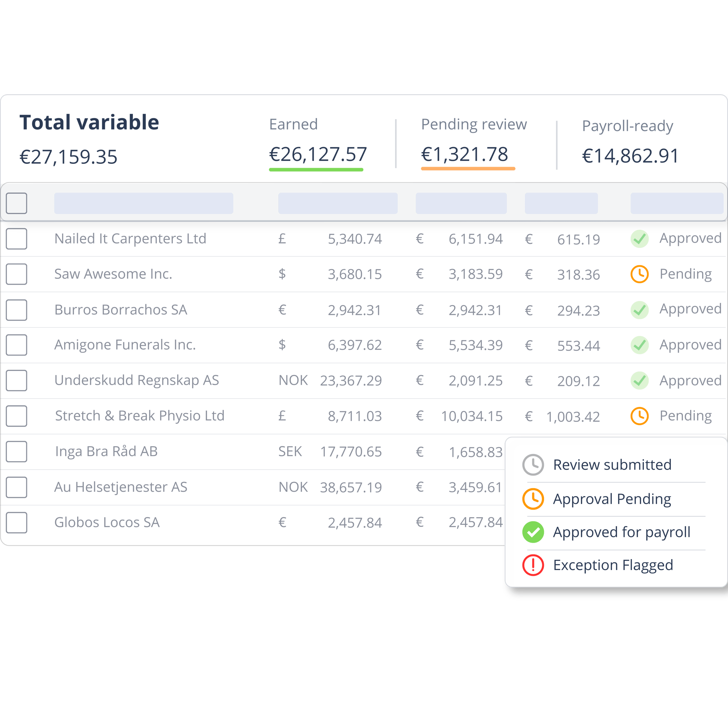Check the row checkbox for Amigone Funerals Inc.
The height and width of the screenshot is (728, 728).
pyautogui.click(x=17, y=345)
